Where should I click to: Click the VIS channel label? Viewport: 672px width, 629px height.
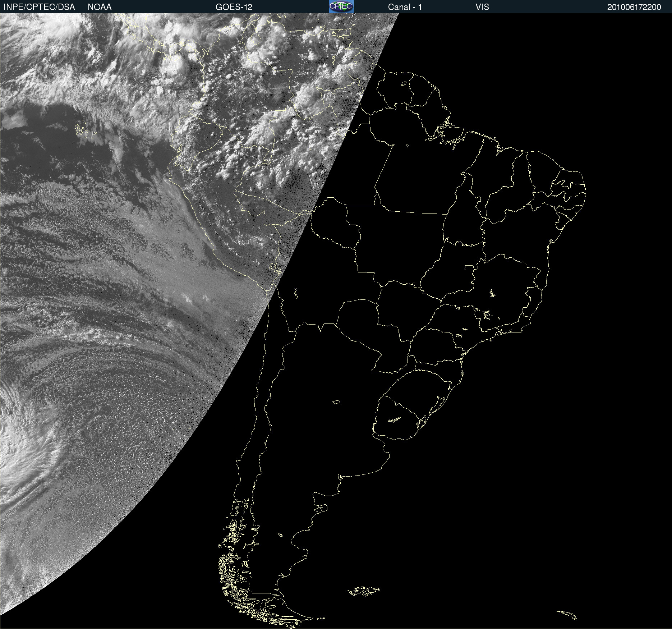(482, 7)
